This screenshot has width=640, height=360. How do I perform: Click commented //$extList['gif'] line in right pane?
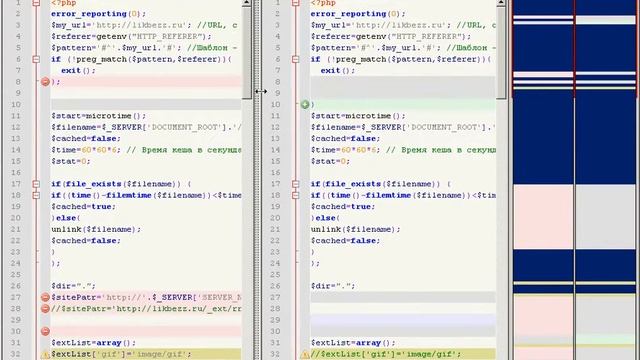(x=386, y=354)
